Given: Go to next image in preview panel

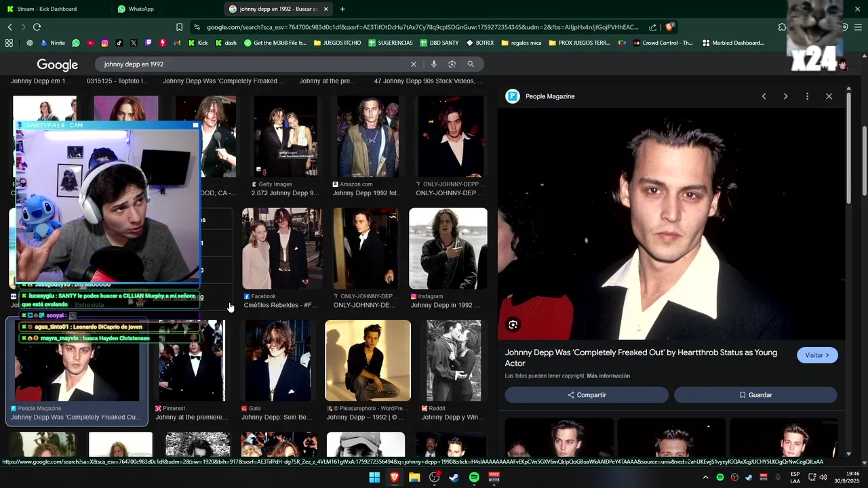Looking at the screenshot, I should [785, 96].
